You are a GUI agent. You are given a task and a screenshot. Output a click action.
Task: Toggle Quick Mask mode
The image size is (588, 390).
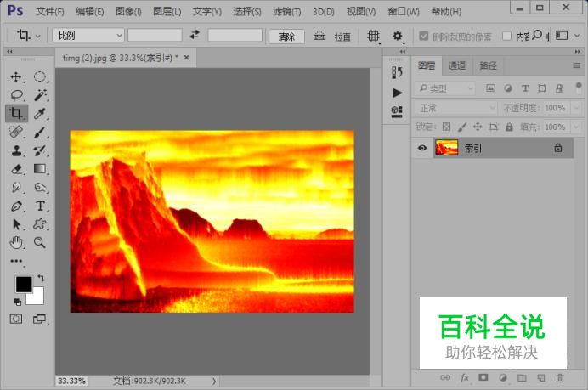pos(16,319)
